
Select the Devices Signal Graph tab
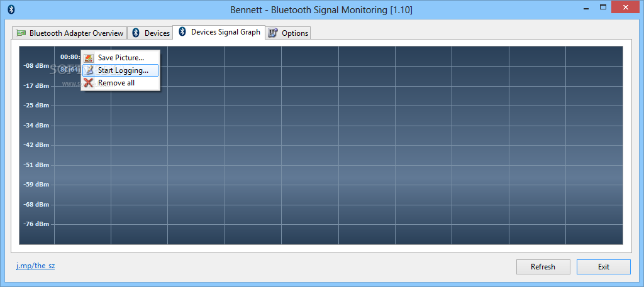tap(219, 32)
